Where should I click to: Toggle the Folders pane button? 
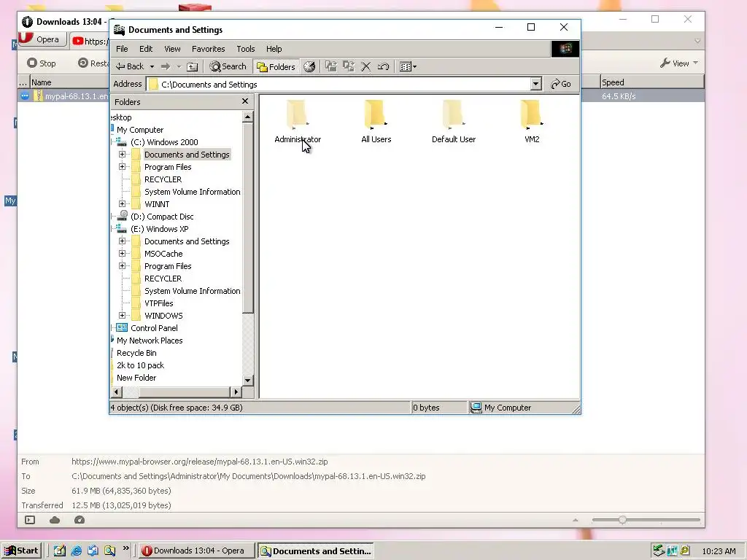[276, 66]
